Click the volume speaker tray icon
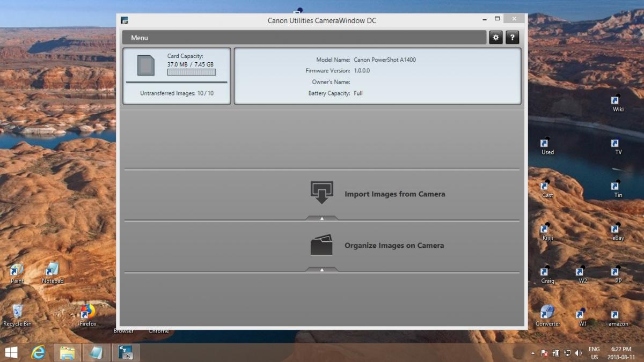The image size is (644, 362). tap(579, 353)
